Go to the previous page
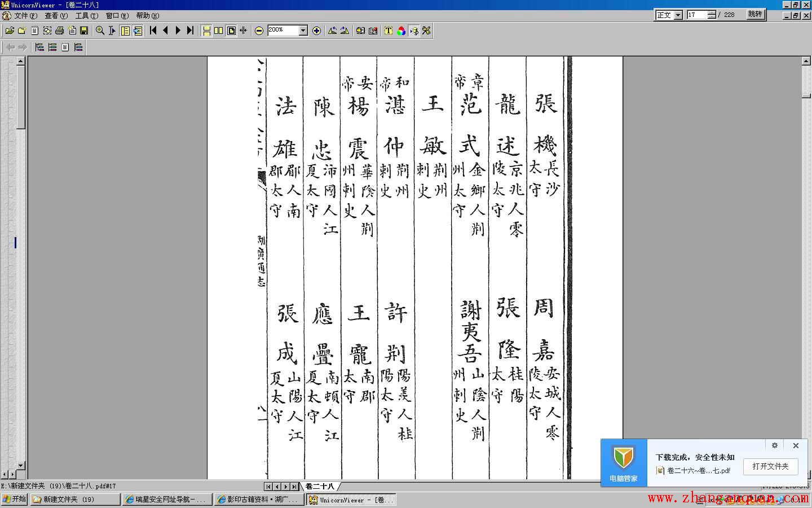The height and width of the screenshot is (508, 812). coord(166,30)
